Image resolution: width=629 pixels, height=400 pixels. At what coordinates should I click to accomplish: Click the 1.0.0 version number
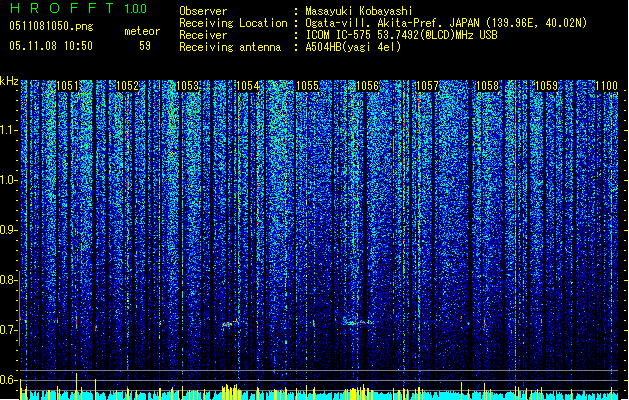point(136,9)
